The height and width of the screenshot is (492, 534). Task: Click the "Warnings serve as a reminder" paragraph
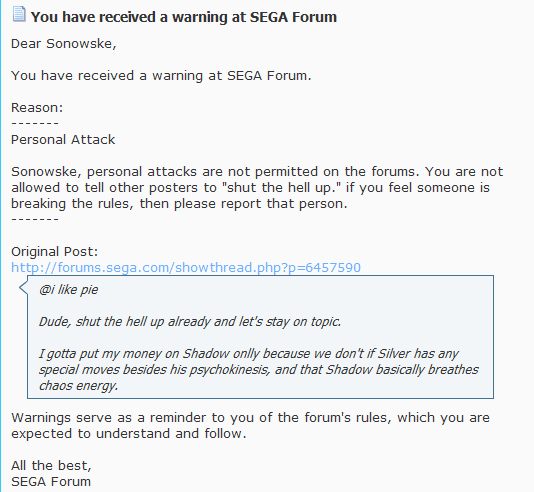point(250,426)
